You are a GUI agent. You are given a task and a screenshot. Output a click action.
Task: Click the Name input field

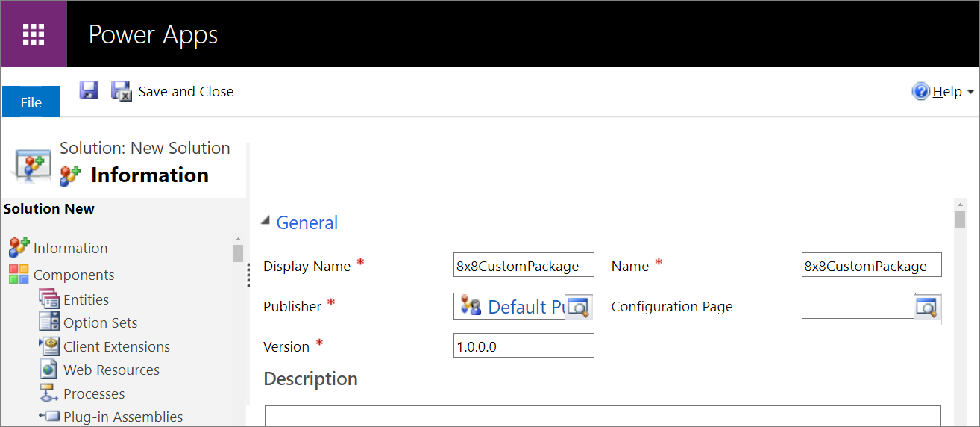click(872, 265)
